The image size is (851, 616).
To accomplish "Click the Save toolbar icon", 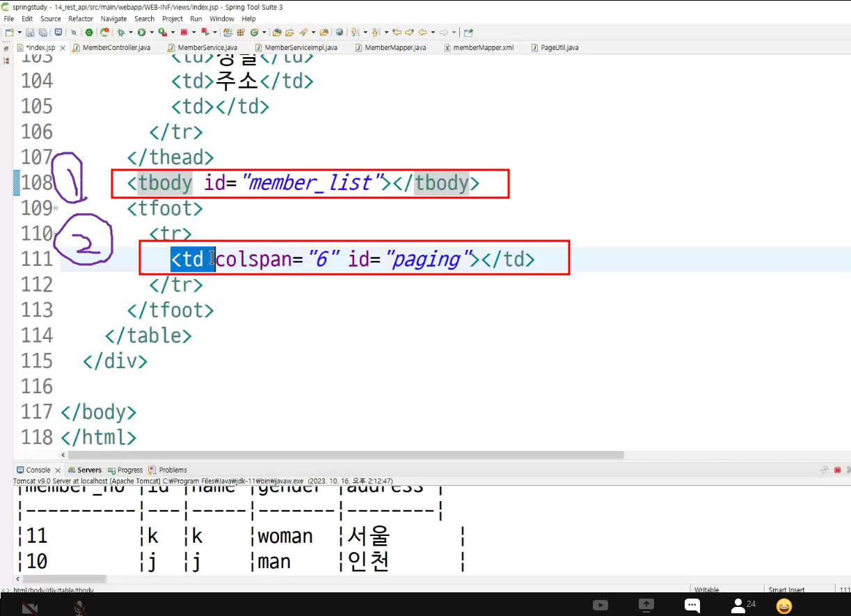I will (29, 32).
